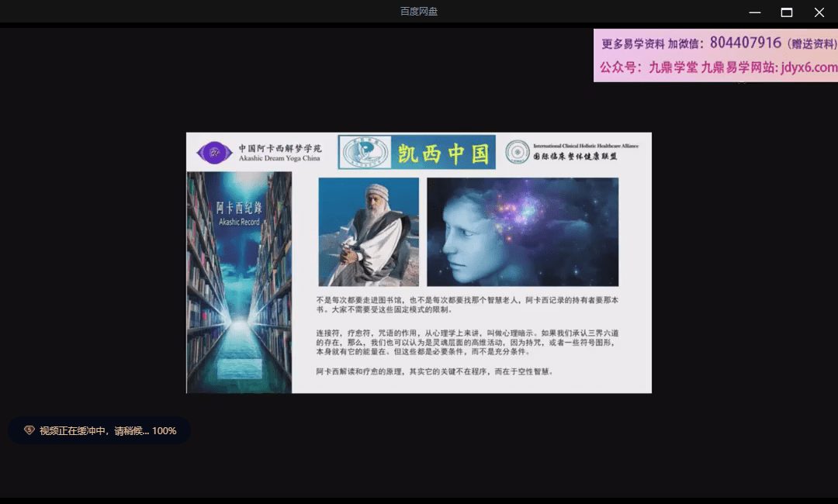838x504 pixels.
Task: Click the bearded wise old man picture
Action: coord(369,232)
